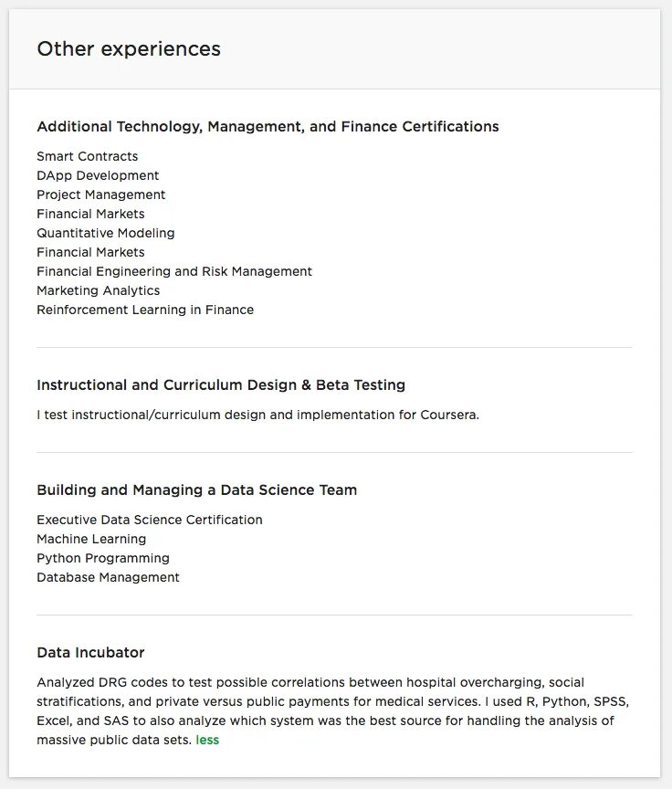Image resolution: width=672 pixels, height=789 pixels.
Task: Select the "Database Management" entry
Action: pos(108,577)
